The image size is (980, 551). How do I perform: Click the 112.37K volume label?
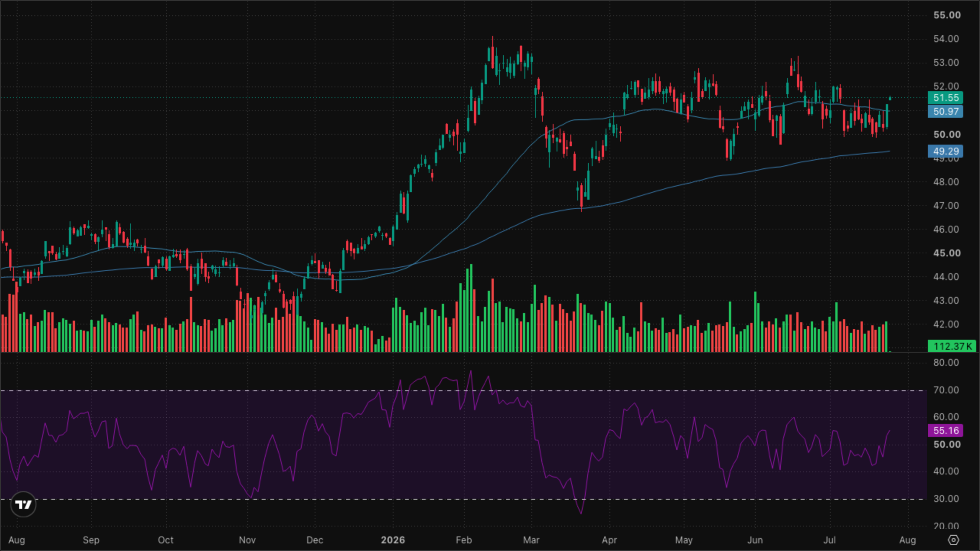[952, 346]
